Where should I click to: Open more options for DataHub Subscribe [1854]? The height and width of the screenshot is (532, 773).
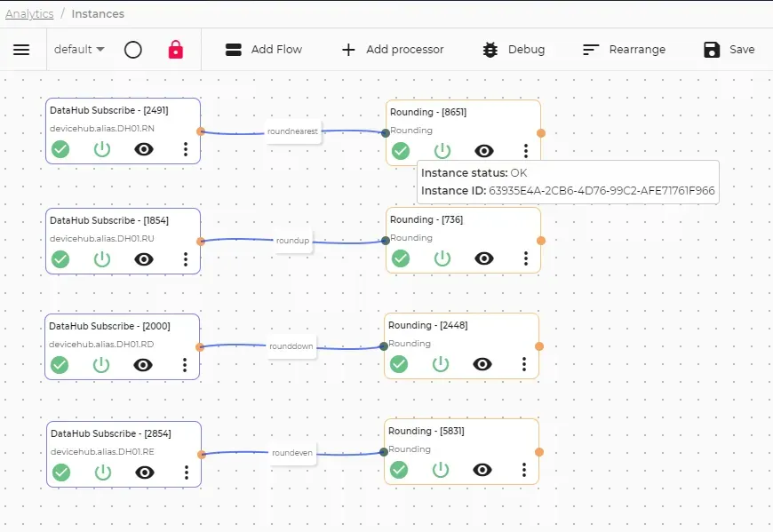point(186,259)
